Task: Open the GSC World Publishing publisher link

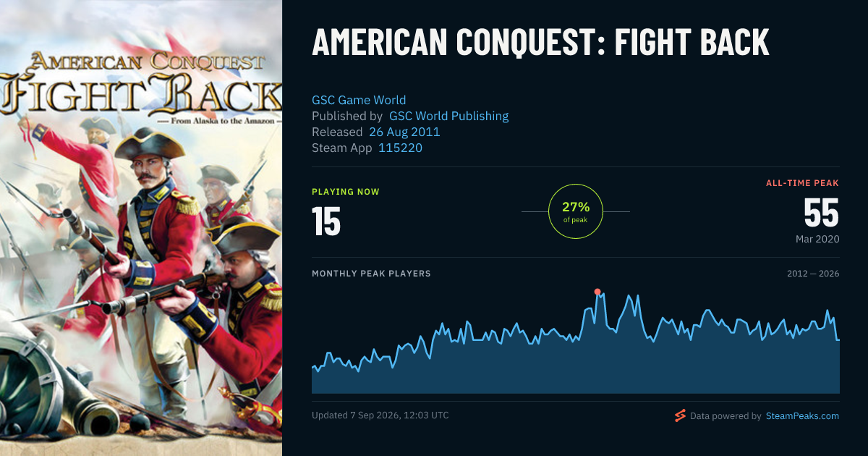Action: click(x=448, y=116)
